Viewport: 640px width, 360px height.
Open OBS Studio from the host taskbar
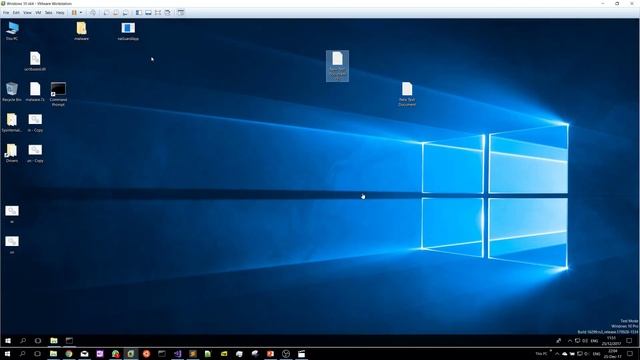[286, 354]
